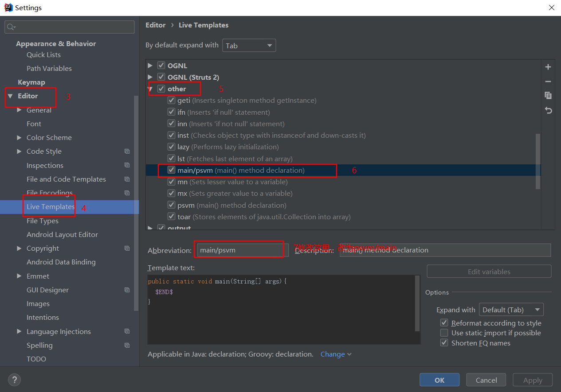Expand the Language Injections node

pyautogui.click(x=19, y=331)
